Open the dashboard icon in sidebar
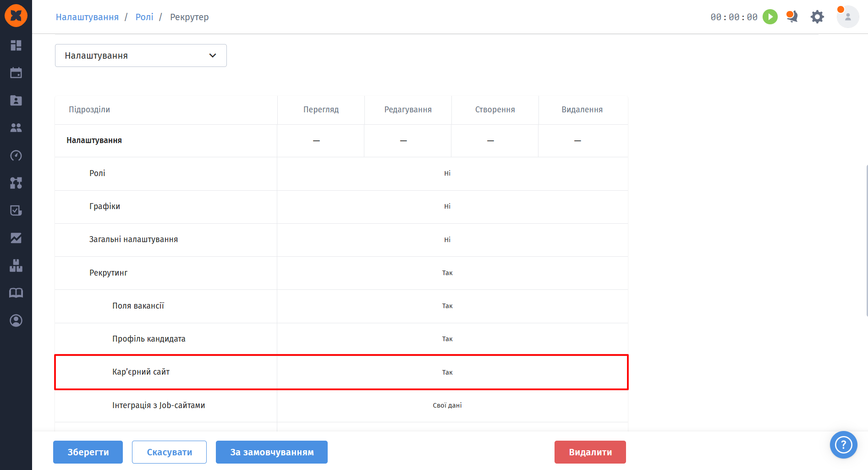The height and width of the screenshot is (470, 868). pos(16,45)
